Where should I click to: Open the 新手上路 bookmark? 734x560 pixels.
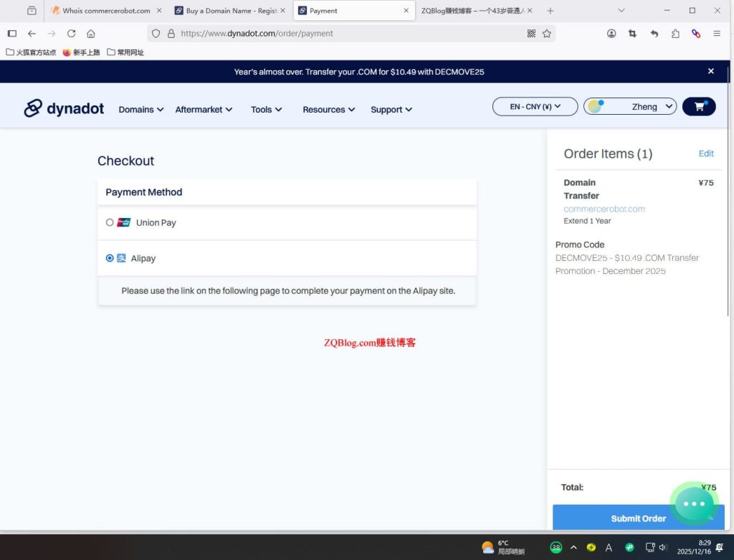tap(82, 52)
